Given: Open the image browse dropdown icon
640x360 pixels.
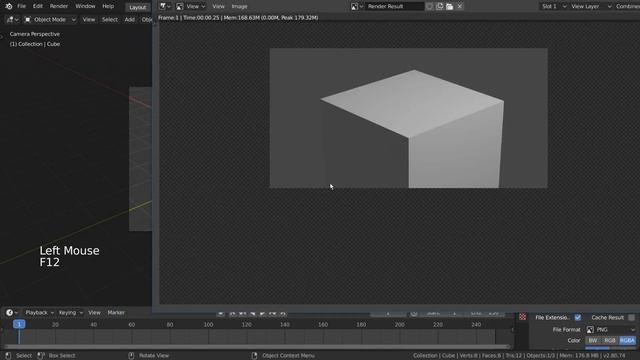Looking at the screenshot, I should [x=357, y=6].
